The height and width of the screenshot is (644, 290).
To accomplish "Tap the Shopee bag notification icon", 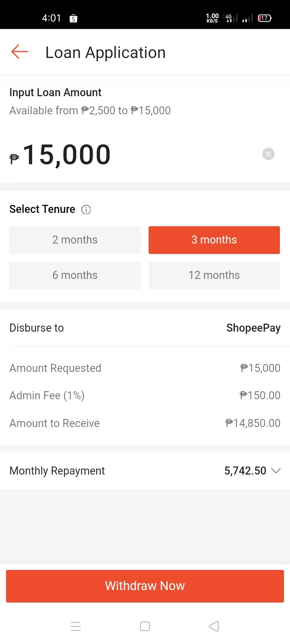I will click(73, 18).
